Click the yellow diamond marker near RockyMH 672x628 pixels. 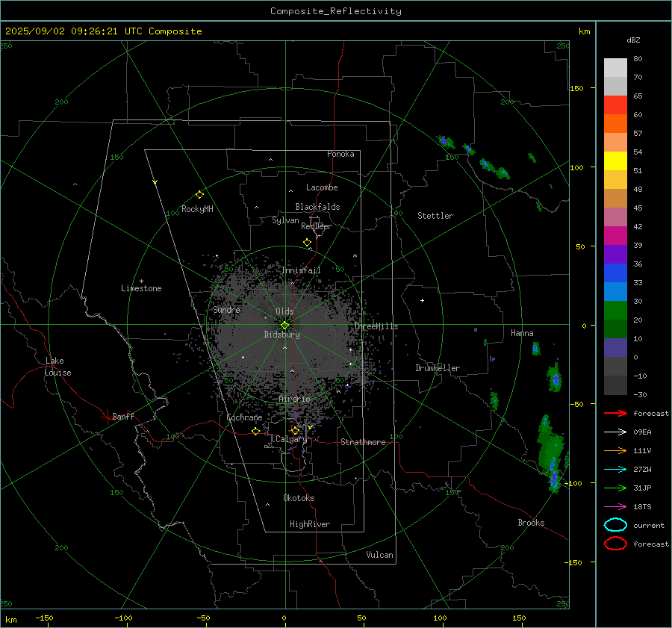(x=199, y=195)
